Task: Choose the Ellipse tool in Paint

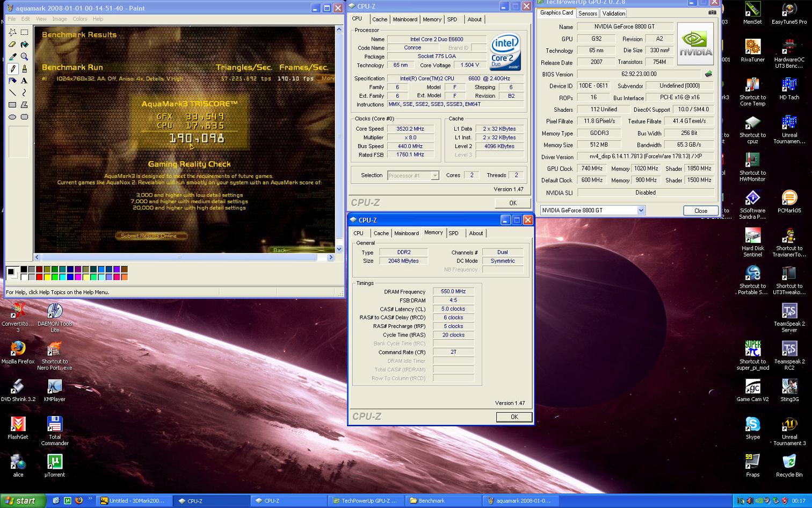Action: pos(12,117)
